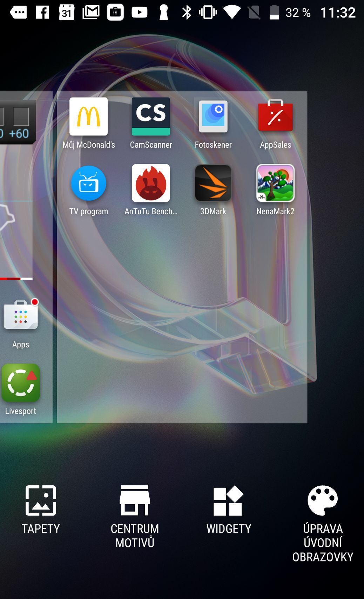Tap the Gmail notification icon in status bar
364x599 pixels.
click(91, 12)
